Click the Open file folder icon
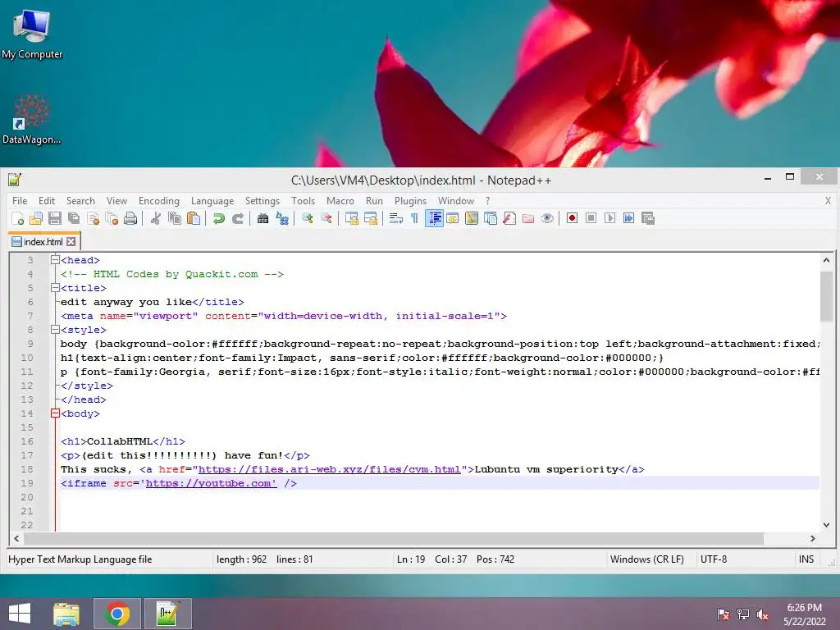The image size is (840, 630). click(x=36, y=218)
